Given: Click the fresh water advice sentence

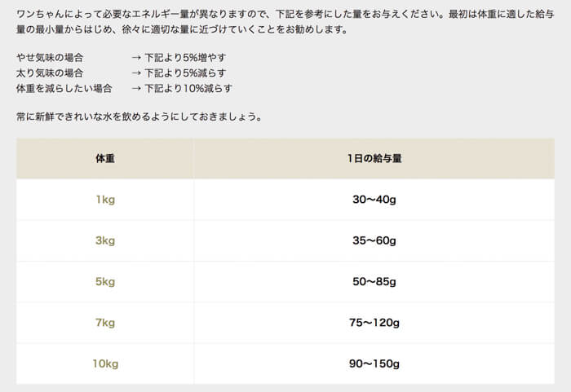Looking at the screenshot, I should [x=139, y=117].
